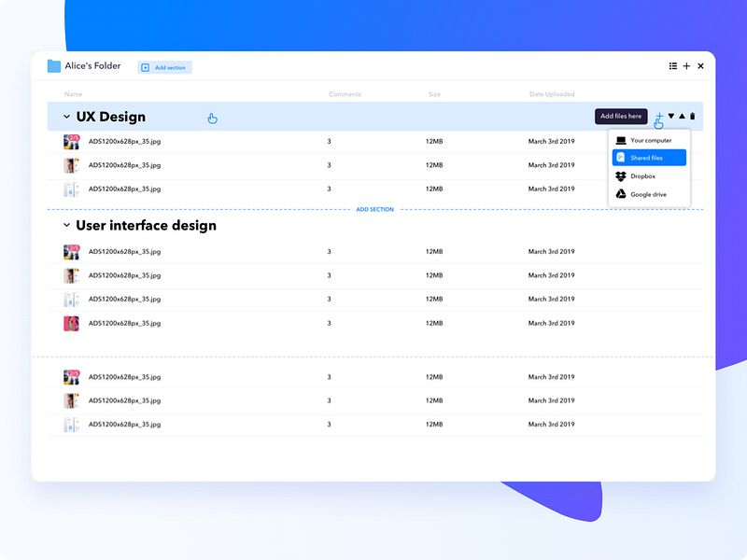This screenshot has height=560, width=747.
Task: Open portrait thumbnail under User interface design
Action: 72,275
